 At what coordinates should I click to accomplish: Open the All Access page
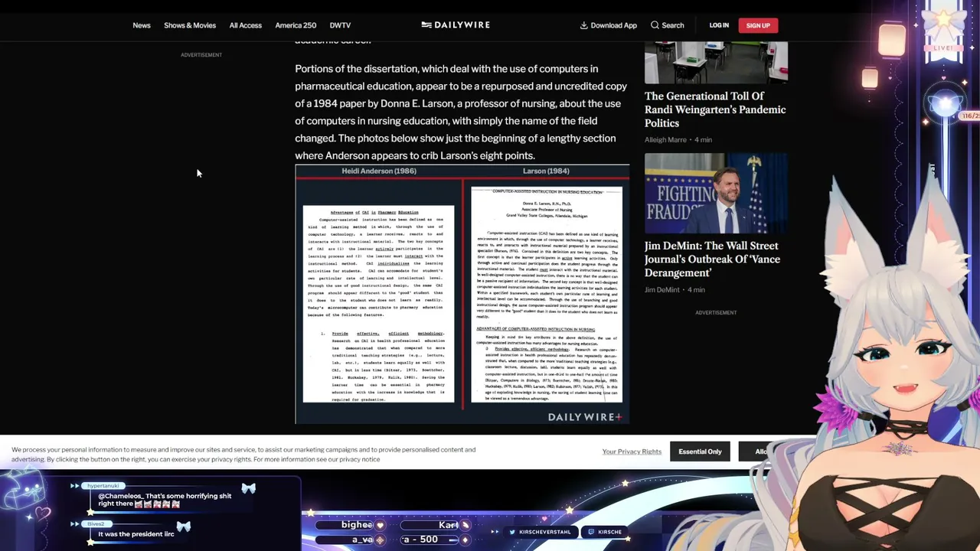tap(245, 25)
